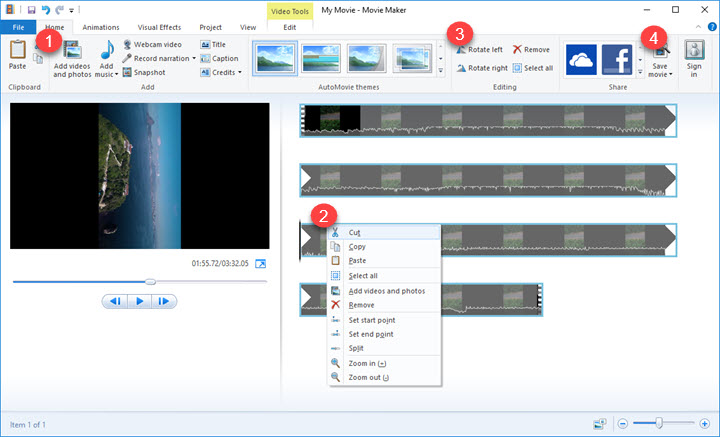Click the Paste clipboard icon
This screenshot has width=720, height=437.
17,50
